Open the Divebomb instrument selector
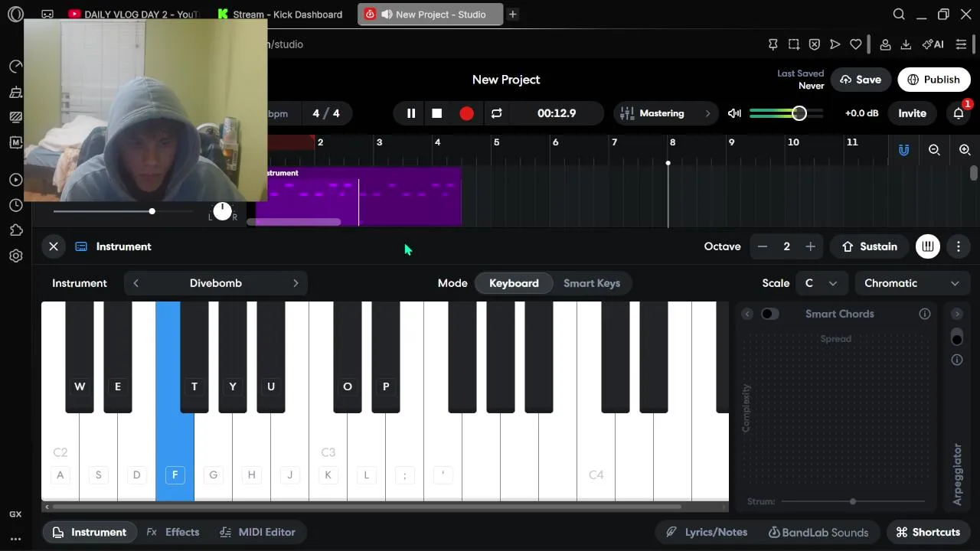Screen dimensions: 980x551 click(x=216, y=283)
